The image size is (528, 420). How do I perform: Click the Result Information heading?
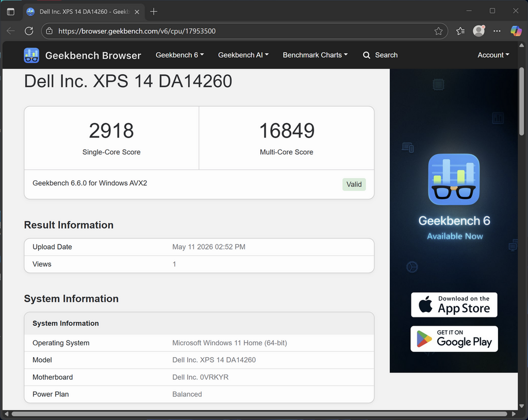pos(69,225)
